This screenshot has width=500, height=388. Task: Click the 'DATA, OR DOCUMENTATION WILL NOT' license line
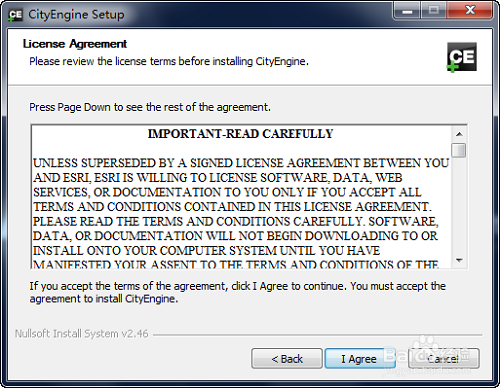[x=235, y=236]
